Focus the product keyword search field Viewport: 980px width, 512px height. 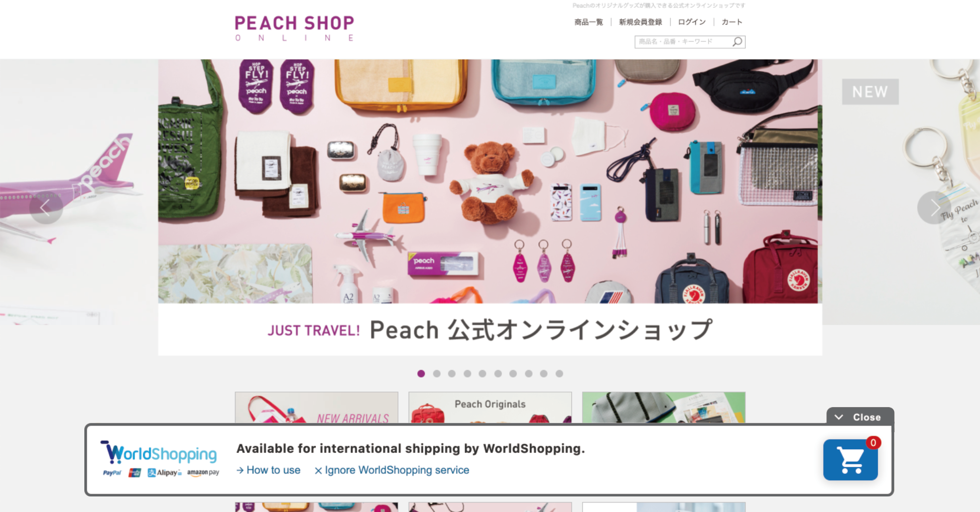pos(683,42)
